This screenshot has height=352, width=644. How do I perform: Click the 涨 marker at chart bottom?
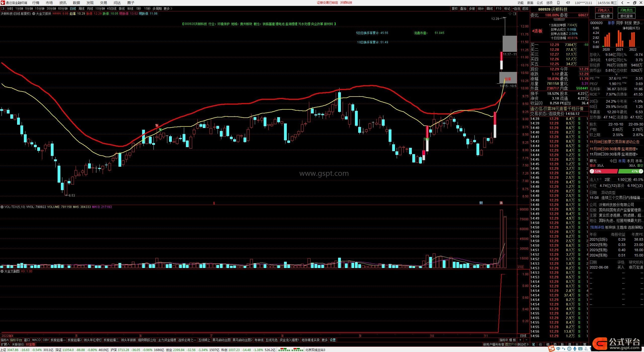[501, 203]
